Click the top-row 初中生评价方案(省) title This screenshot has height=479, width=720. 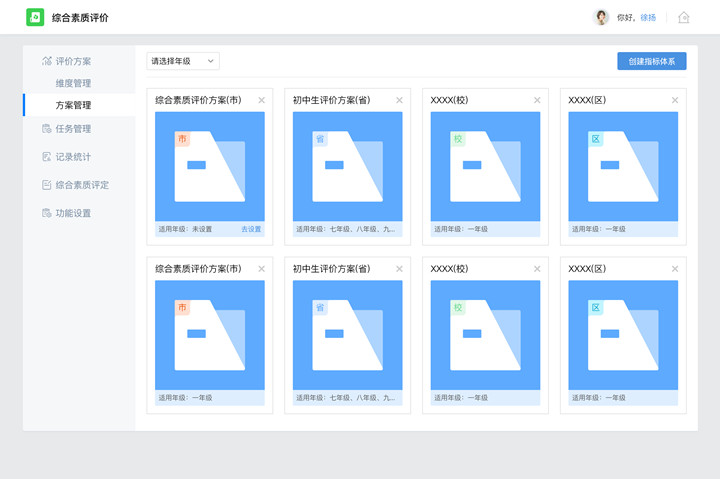pos(332,100)
